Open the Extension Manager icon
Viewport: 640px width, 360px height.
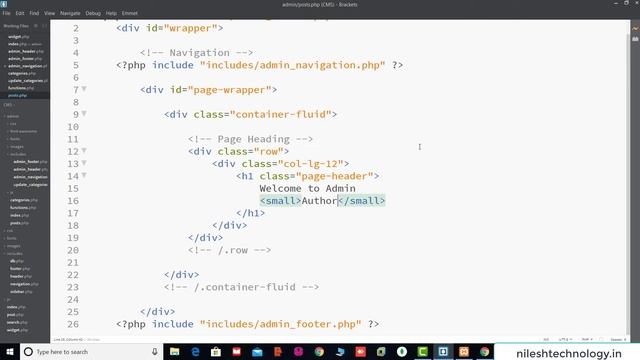pyautogui.click(x=635, y=39)
